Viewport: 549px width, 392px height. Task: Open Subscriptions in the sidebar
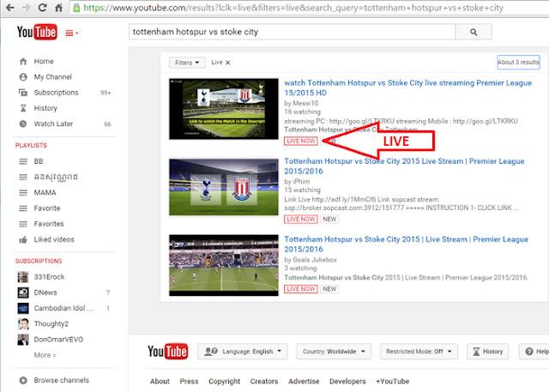pyautogui.click(x=56, y=93)
